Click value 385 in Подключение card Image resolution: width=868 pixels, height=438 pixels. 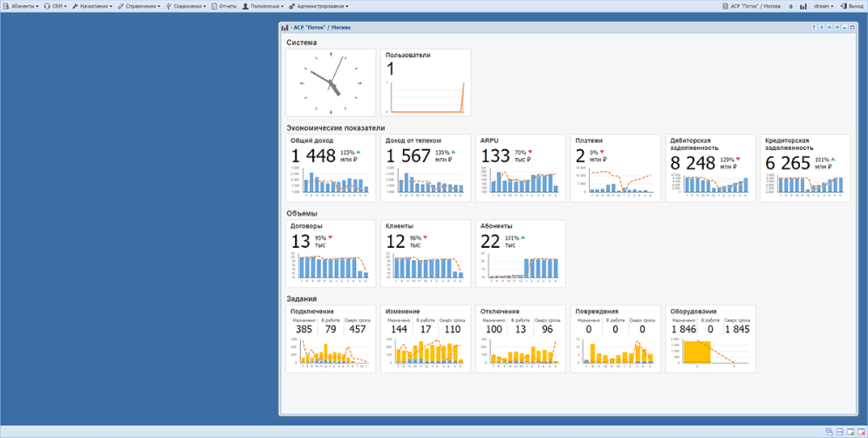(x=304, y=329)
